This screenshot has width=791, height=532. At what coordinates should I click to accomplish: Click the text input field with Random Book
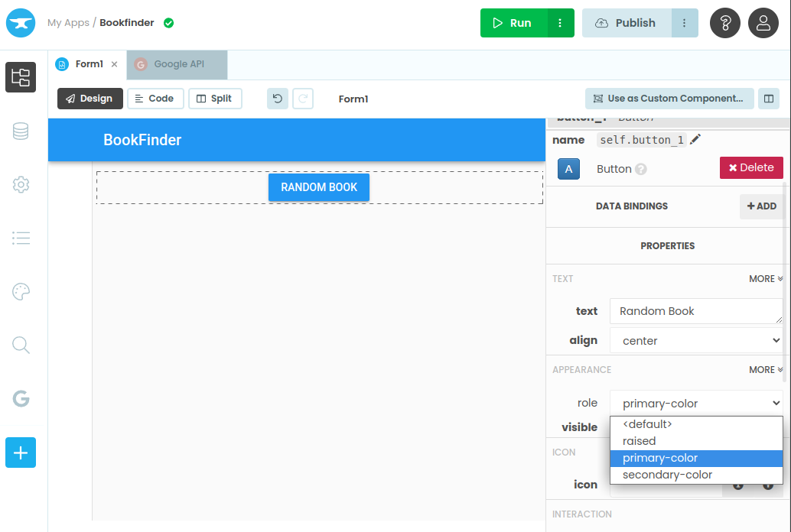(x=695, y=311)
